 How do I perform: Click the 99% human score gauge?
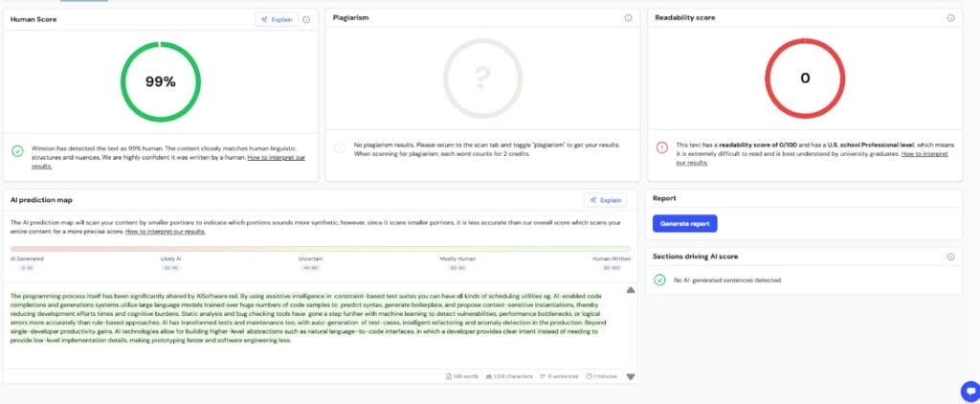[x=160, y=81]
